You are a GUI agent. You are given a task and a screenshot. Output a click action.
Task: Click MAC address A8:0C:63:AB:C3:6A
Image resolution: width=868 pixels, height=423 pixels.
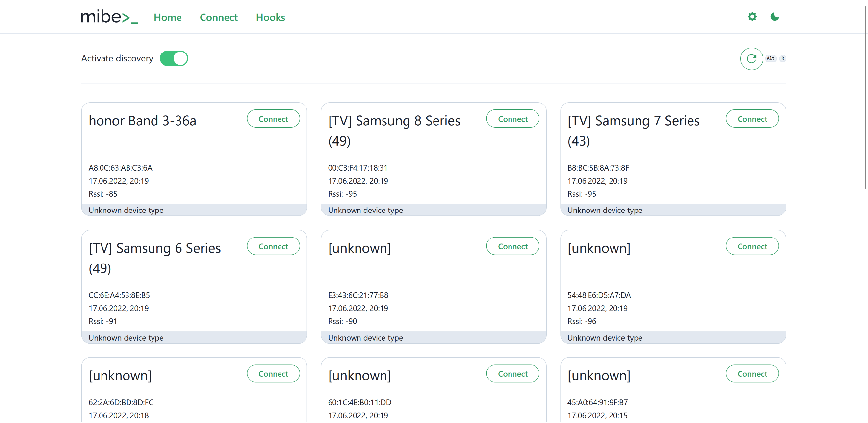(x=121, y=168)
